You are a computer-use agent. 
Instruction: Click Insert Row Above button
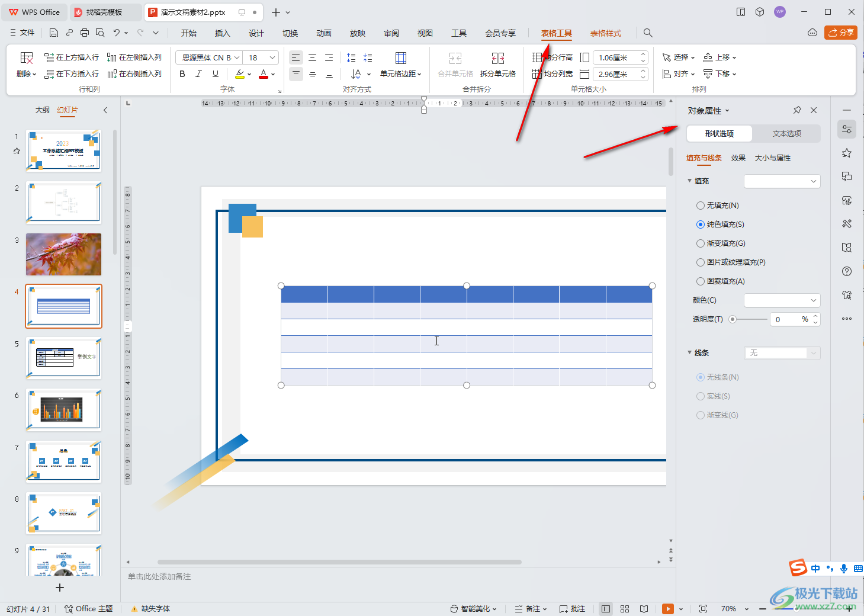[72, 57]
